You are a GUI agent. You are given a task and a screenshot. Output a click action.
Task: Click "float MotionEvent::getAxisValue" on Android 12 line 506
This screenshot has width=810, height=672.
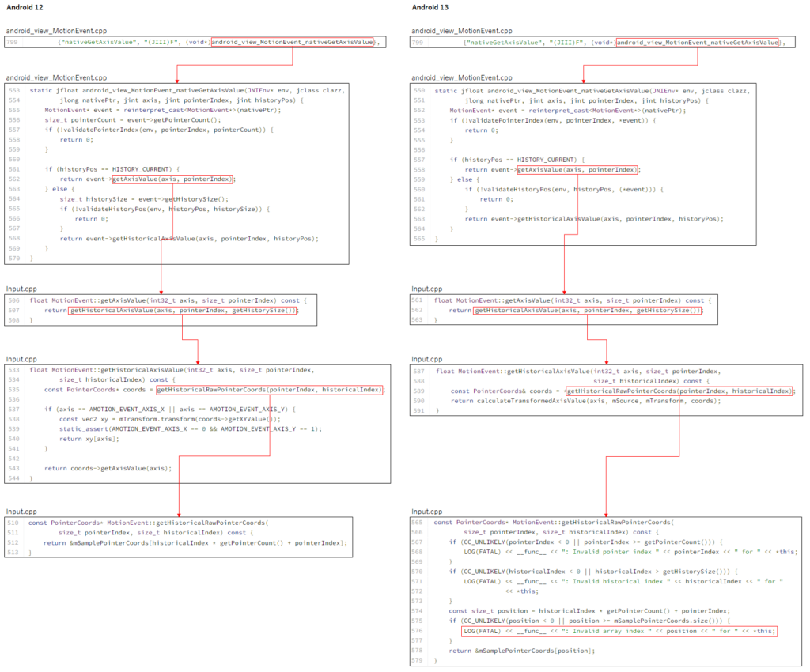click(88, 300)
